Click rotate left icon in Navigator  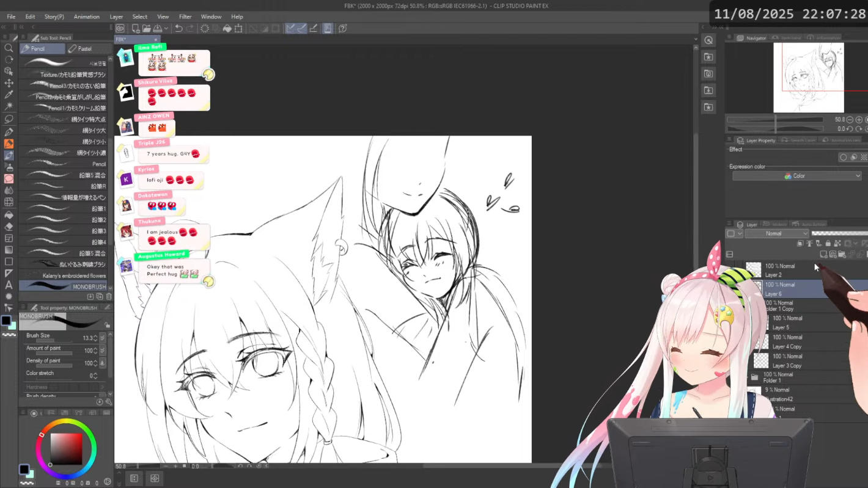coord(850,129)
